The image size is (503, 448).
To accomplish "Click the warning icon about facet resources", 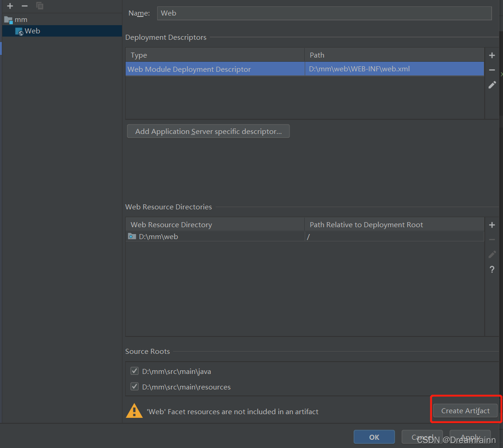I will tap(134, 411).
